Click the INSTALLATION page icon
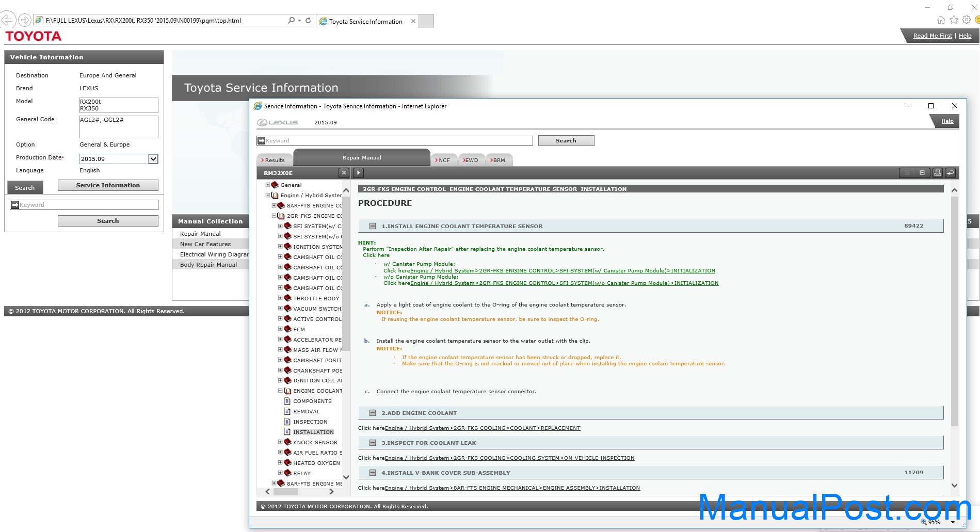The image size is (980, 532). coord(287,432)
